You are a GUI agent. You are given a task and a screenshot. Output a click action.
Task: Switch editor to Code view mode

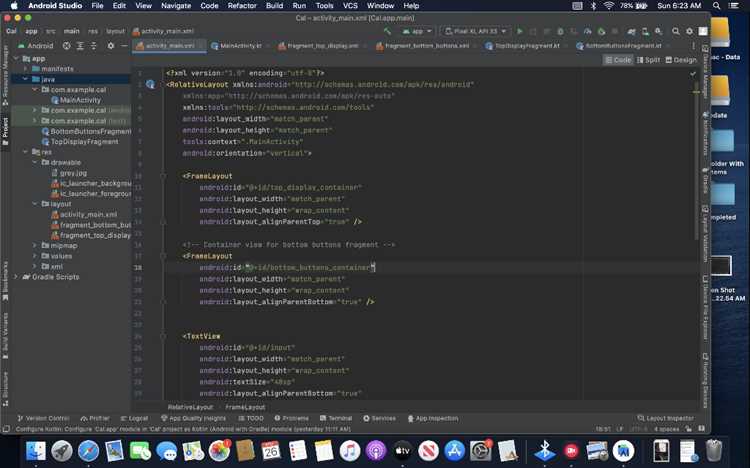[x=618, y=60]
